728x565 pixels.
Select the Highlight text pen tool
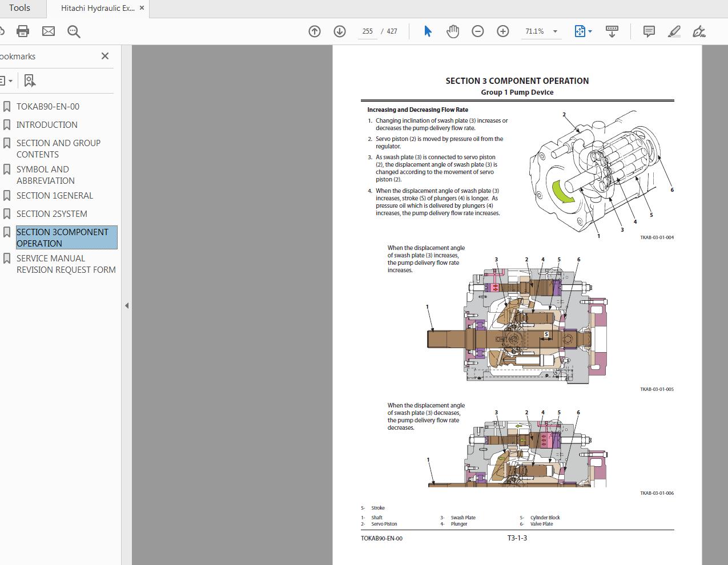pyautogui.click(x=674, y=31)
